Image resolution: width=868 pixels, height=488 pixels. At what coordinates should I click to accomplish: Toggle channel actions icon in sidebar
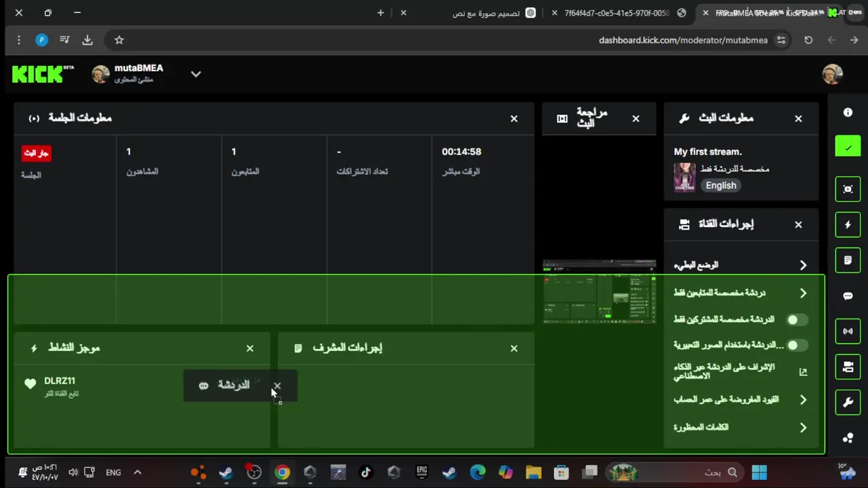point(848,367)
